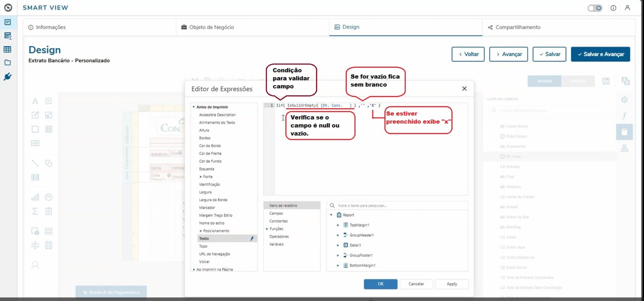Select the Sigma summary tool
Screen dimensions: 644x301
(x=35, y=212)
